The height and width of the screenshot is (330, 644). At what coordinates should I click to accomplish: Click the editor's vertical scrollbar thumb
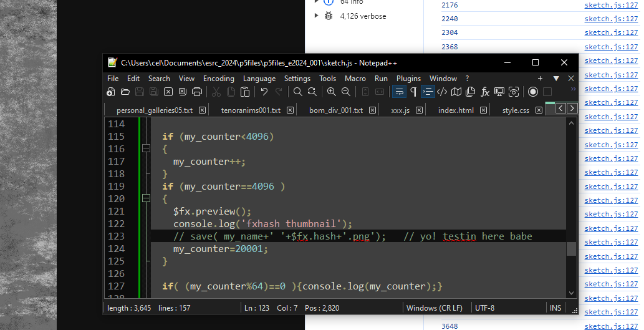[571, 249]
